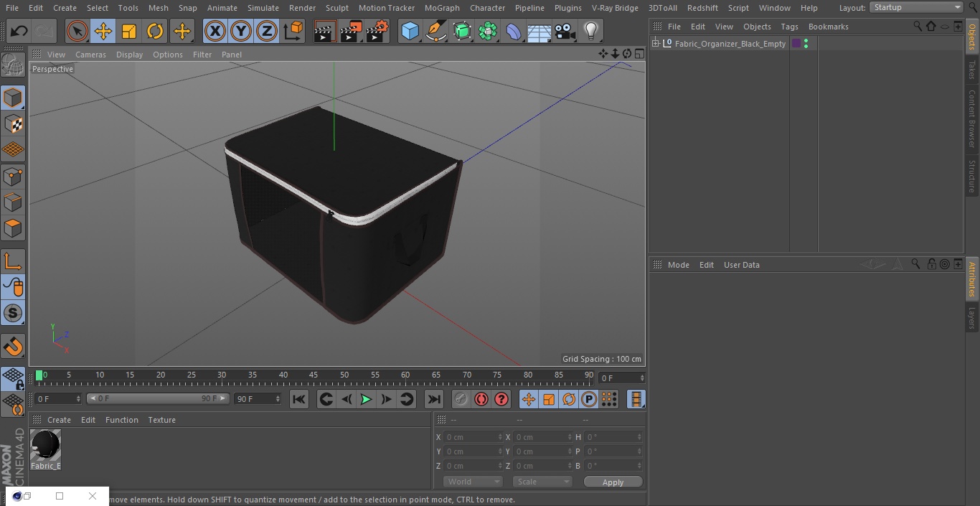Activate the Scale tool

[x=129, y=31]
